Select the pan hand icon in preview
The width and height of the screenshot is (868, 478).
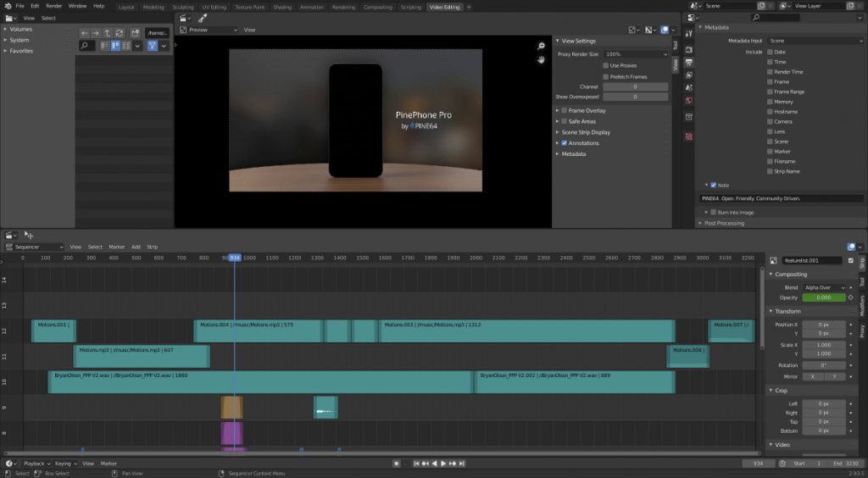pyautogui.click(x=541, y=59)
